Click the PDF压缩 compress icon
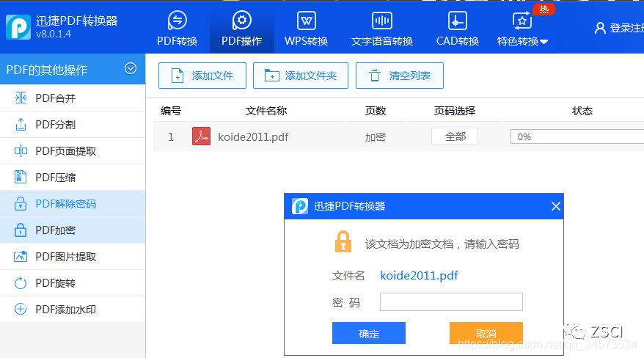 [21, 177]
